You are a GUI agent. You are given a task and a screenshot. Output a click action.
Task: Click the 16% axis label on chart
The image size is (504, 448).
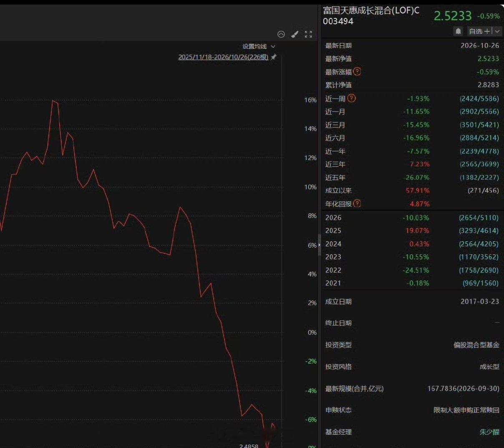coord(310,100)
